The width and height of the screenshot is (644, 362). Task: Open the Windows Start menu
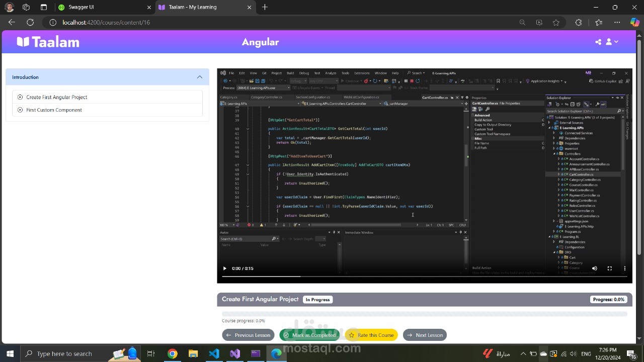[x=10, y=353]
